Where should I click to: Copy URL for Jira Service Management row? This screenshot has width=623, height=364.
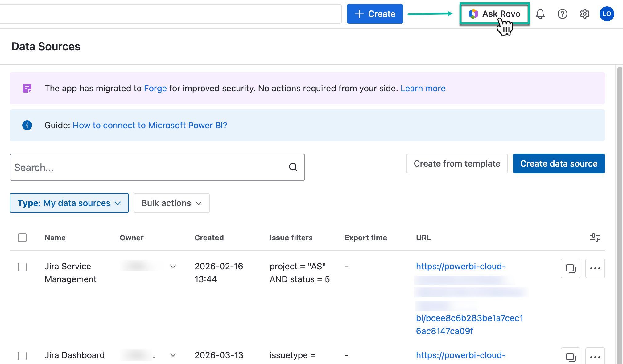(571, 268)
